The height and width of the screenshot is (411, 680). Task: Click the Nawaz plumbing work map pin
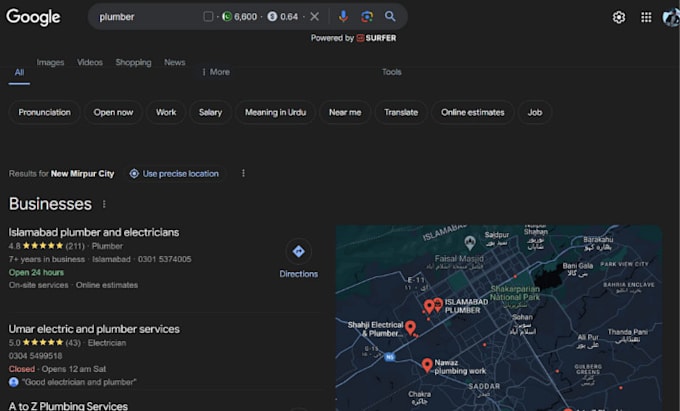427,365
